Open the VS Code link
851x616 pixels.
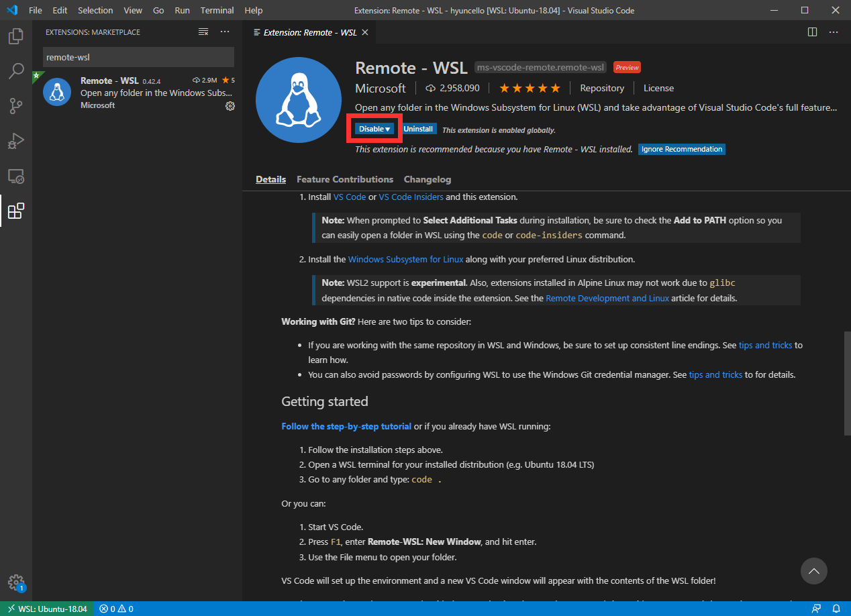coord(350,197)
